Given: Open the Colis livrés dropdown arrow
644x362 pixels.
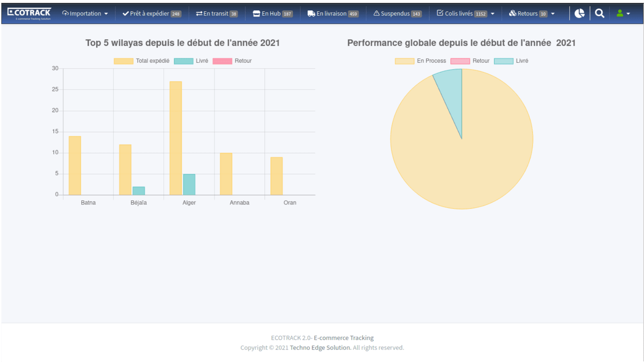Looking at the screenshot, I should point(492,13).
